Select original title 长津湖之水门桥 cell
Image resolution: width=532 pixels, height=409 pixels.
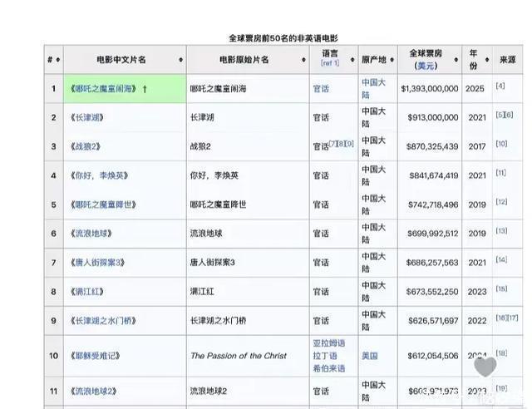tap(218, 321)
